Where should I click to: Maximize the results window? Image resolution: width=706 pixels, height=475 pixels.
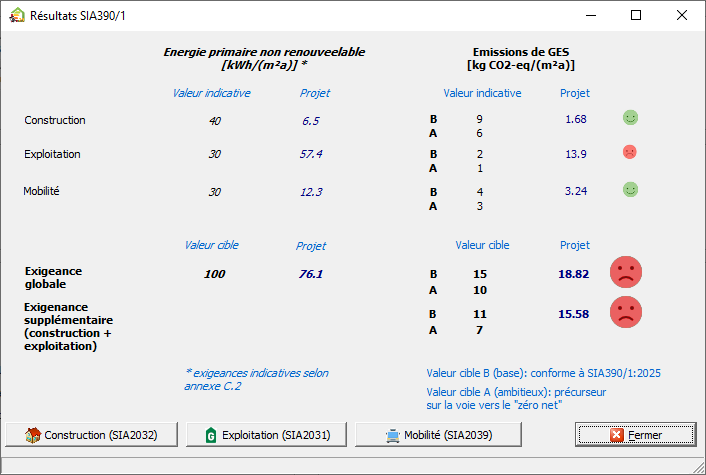636,15
